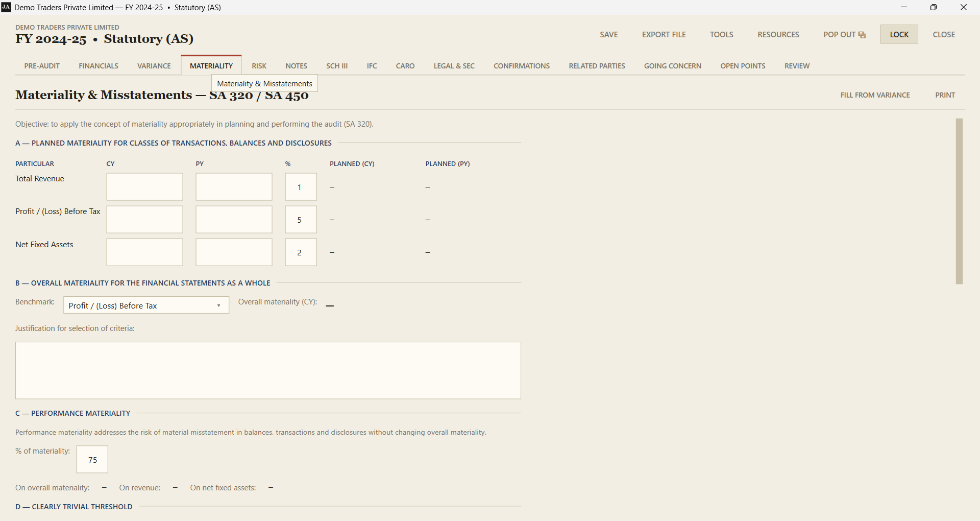Edit Total Revenue percentage field

point(301,187)
